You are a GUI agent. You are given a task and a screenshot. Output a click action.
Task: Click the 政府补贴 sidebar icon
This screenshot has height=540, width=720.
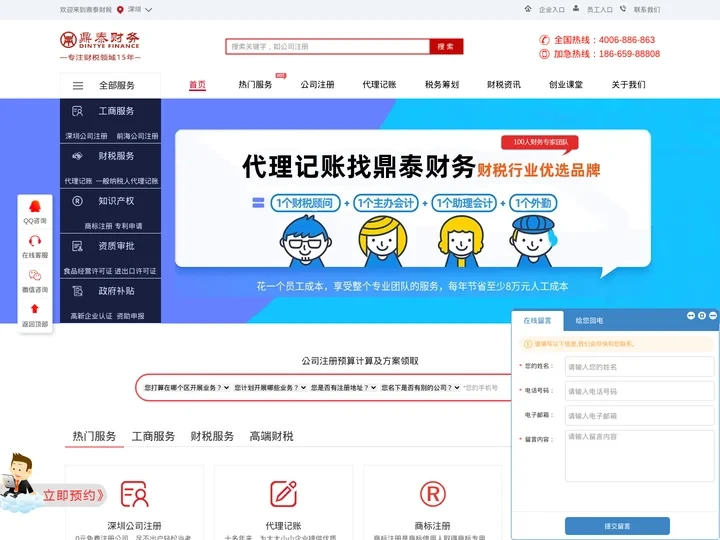click(x=78, y=291)
